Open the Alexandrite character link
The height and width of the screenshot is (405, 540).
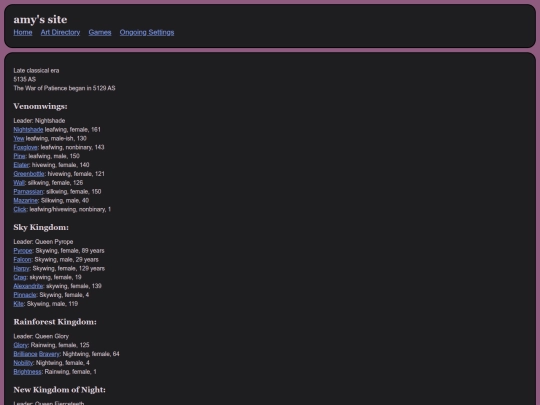click(x=28, y=286)
